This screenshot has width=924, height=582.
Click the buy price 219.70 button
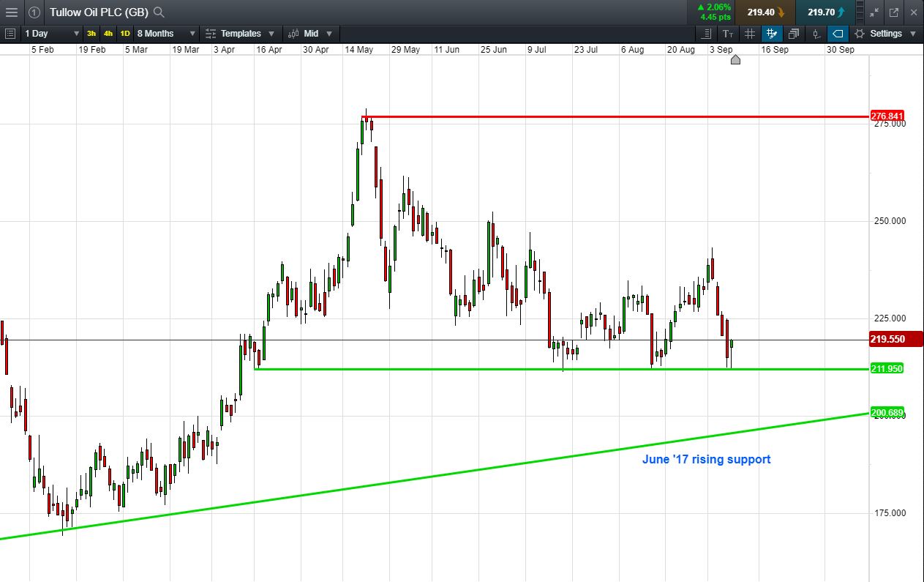coord(826,12)
